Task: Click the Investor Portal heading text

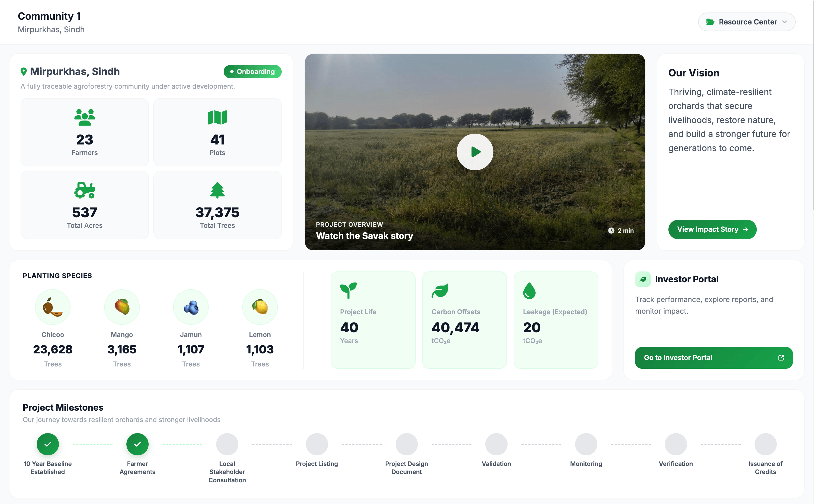Action: [686, 279]
